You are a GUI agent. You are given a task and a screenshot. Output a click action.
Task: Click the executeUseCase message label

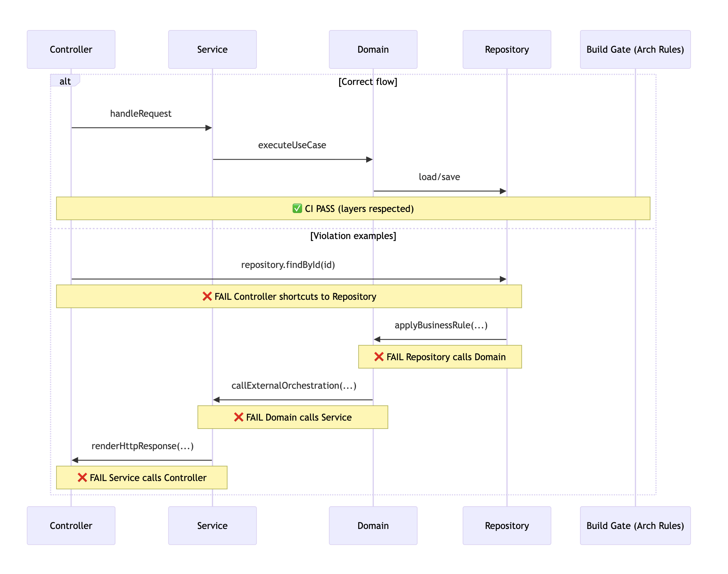(x=292, y=145)
